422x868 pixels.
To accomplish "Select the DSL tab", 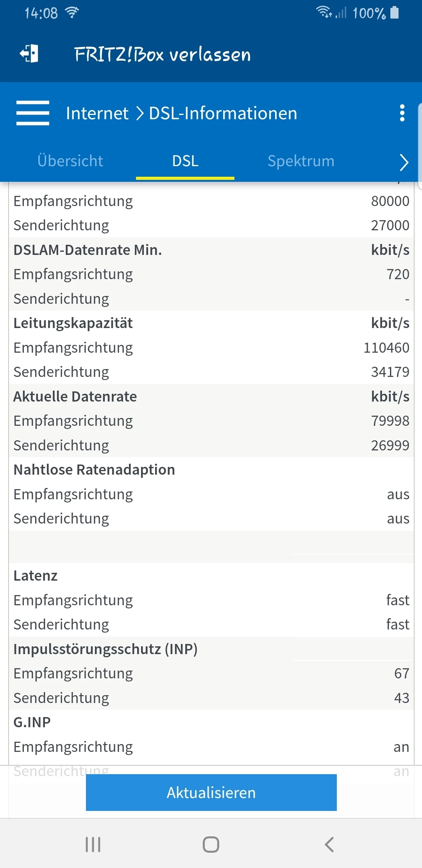I will point(185,161).
